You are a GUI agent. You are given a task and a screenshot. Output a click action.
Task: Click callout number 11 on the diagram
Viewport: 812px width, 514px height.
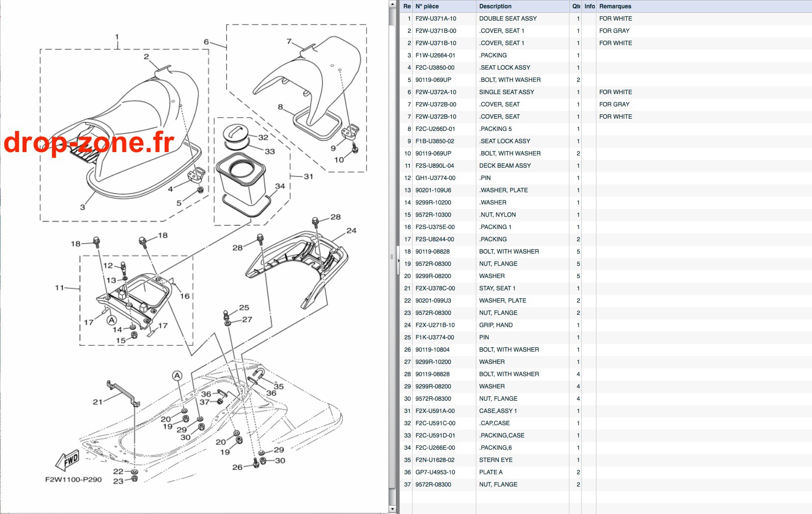pos(59,288)
